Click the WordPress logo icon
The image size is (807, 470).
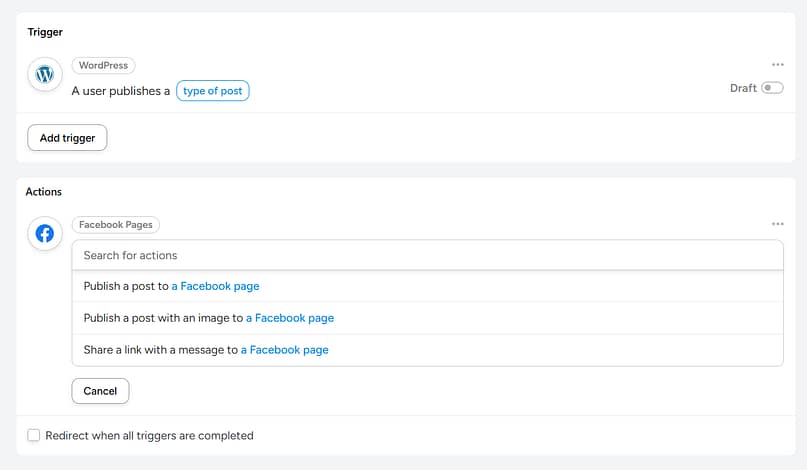tap(44, 75)
